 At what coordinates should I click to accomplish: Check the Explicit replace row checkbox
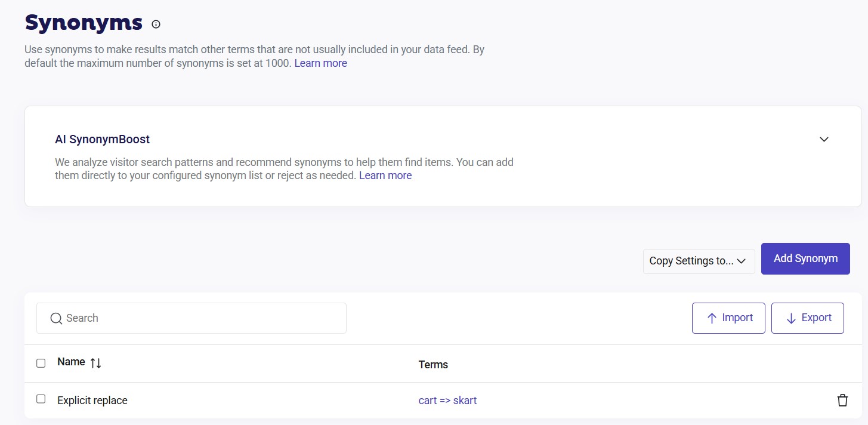point(41,399)
